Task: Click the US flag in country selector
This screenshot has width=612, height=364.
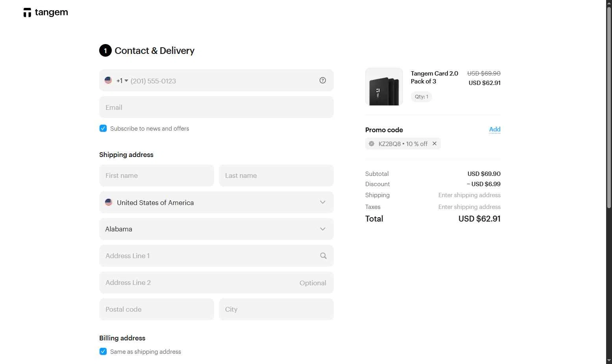Action: (109, 202)
